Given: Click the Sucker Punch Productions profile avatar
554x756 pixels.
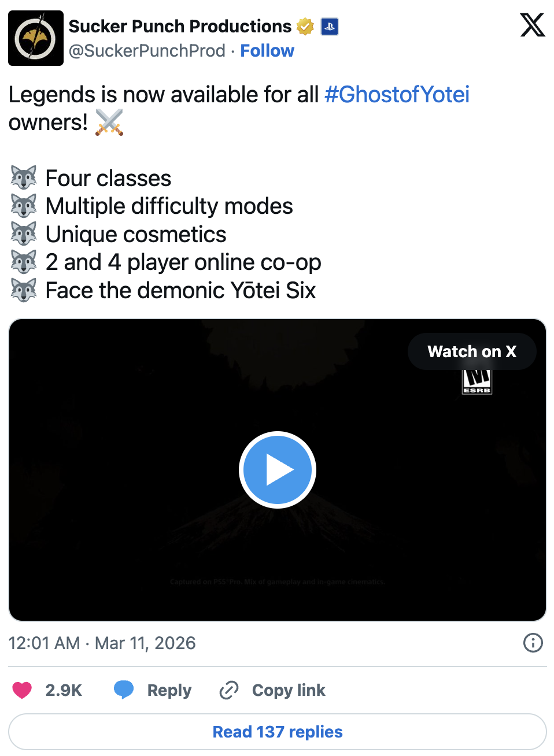Looking at the screenshot, I should 36,38.
